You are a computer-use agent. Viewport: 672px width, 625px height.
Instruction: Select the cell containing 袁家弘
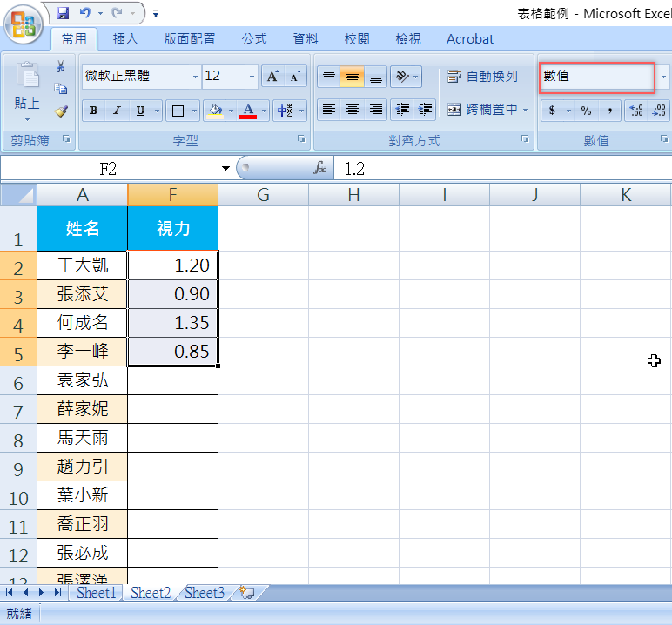[x=83, y=380]
